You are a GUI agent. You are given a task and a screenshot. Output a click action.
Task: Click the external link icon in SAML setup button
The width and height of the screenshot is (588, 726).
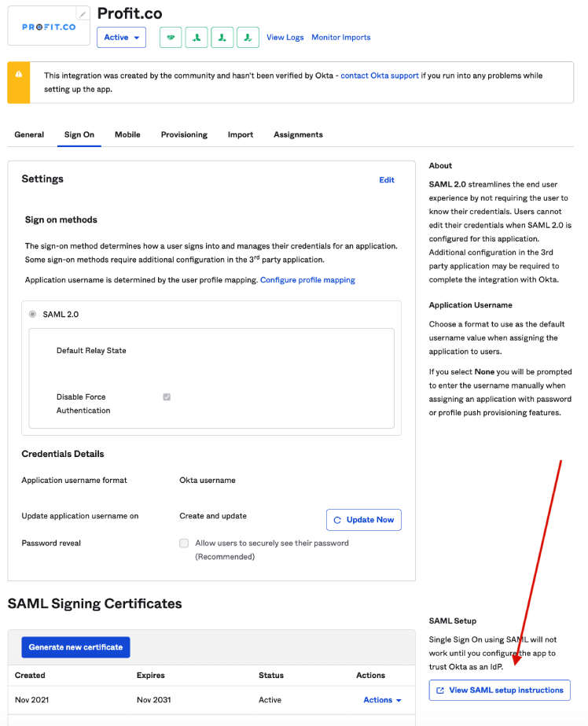tap(440, 691)
